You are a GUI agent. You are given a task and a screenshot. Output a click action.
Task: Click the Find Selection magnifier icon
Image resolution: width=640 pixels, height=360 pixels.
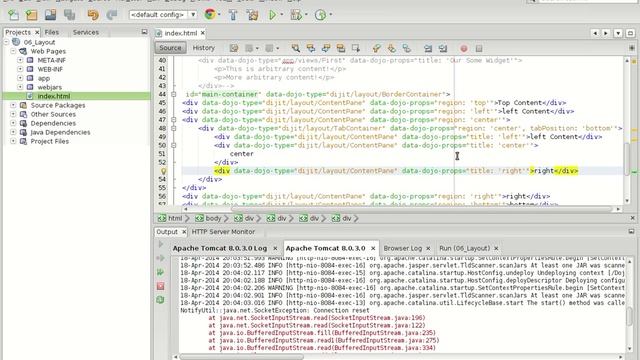tap(296, 48)
